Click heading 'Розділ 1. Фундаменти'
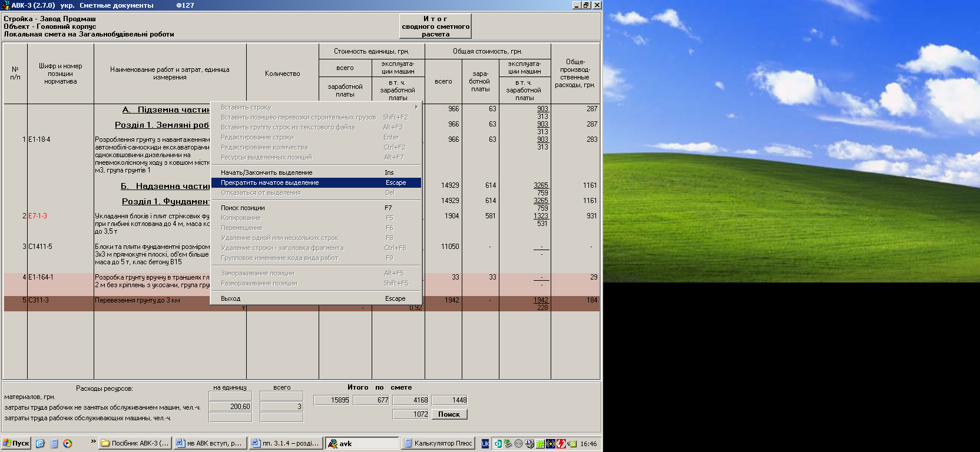Screen dimensions: 980x452 pos(165,201)
